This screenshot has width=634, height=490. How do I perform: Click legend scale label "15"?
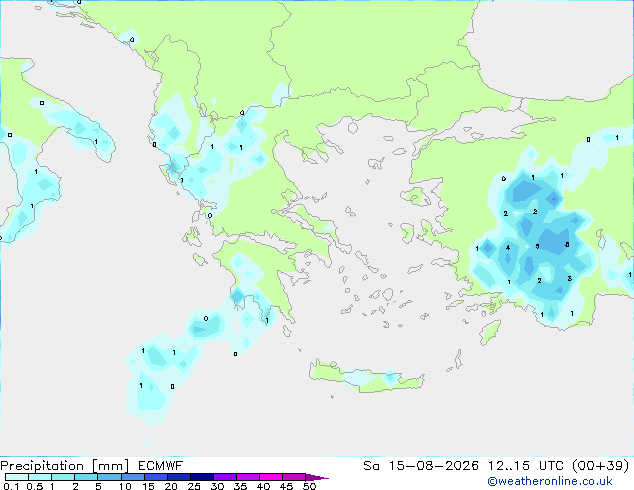[x=148, y=486]
